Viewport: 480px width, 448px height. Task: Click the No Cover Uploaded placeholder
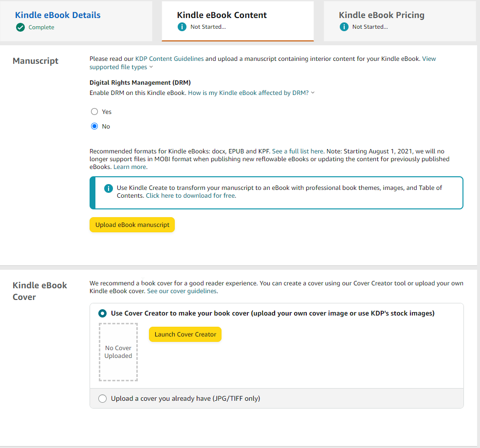point(118,352)
